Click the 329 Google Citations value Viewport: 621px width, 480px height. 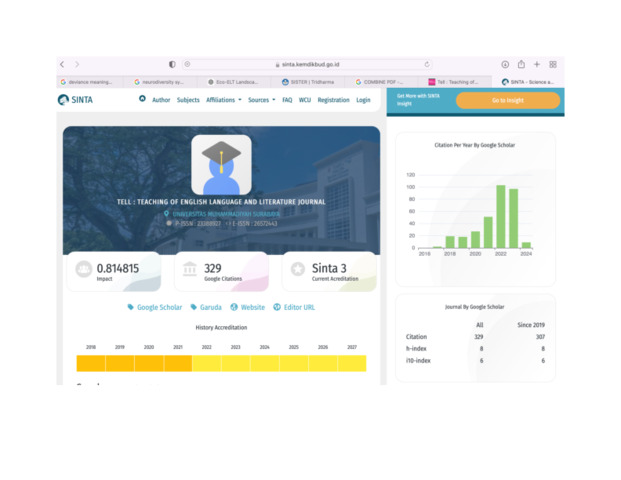coord(213,269)
